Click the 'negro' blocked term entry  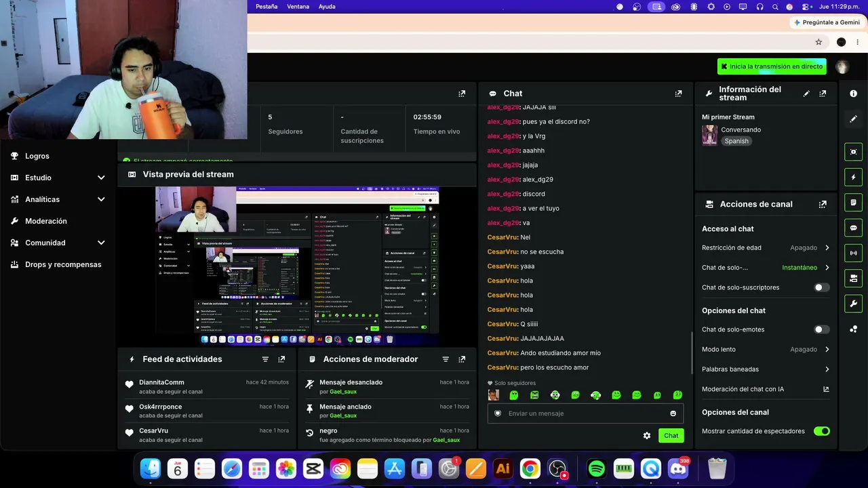(387, 435)
